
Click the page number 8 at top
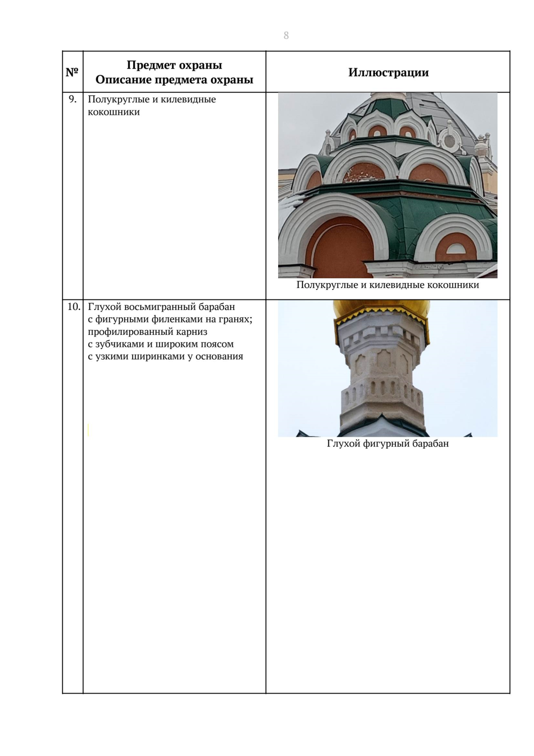[286, 36]
